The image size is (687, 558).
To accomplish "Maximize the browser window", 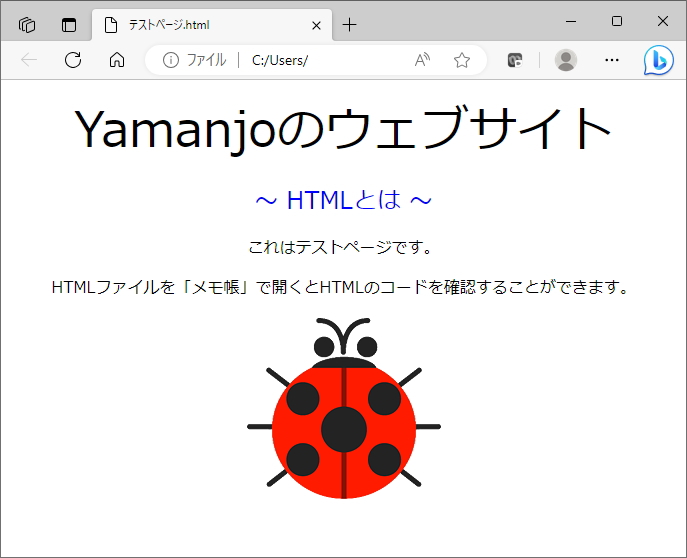I will point(617,21).
